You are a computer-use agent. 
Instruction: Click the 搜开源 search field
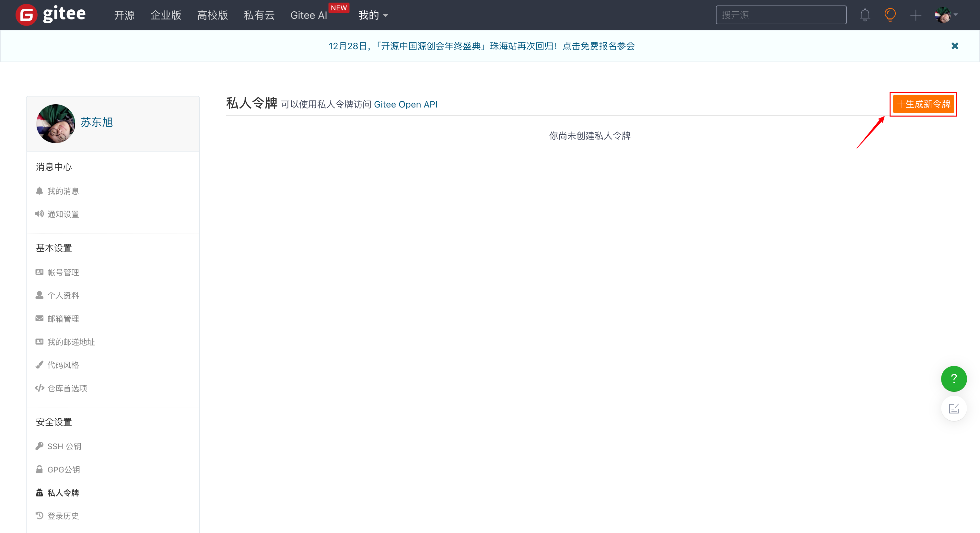(781, 15)
